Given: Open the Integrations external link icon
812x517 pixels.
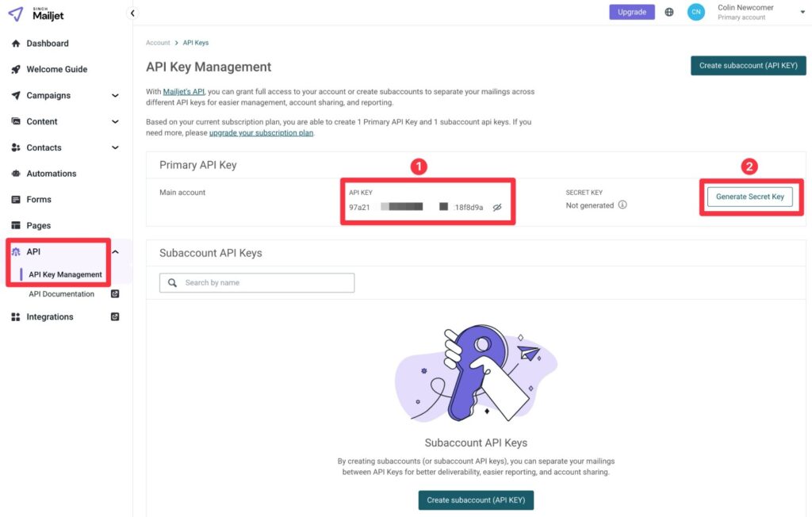Looking at the screenshot, I should tap(115, 316).
